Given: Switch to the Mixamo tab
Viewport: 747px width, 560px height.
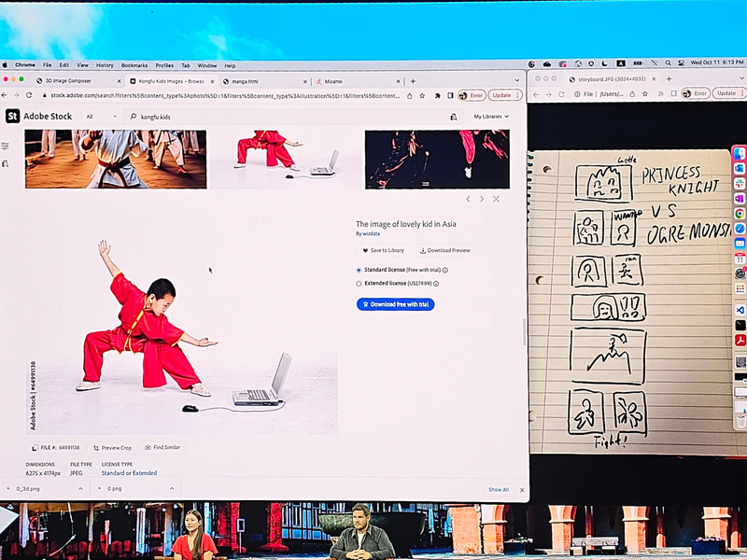Looking at the screenshot, I should point(356,81).
